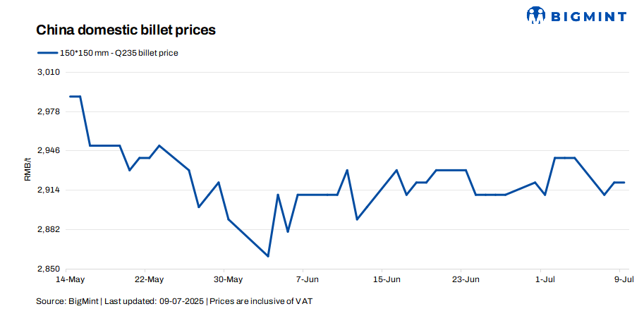The image size is (644, 328).
Task: Click the 15-Jun x-axis date label
Action: [382, 279]
